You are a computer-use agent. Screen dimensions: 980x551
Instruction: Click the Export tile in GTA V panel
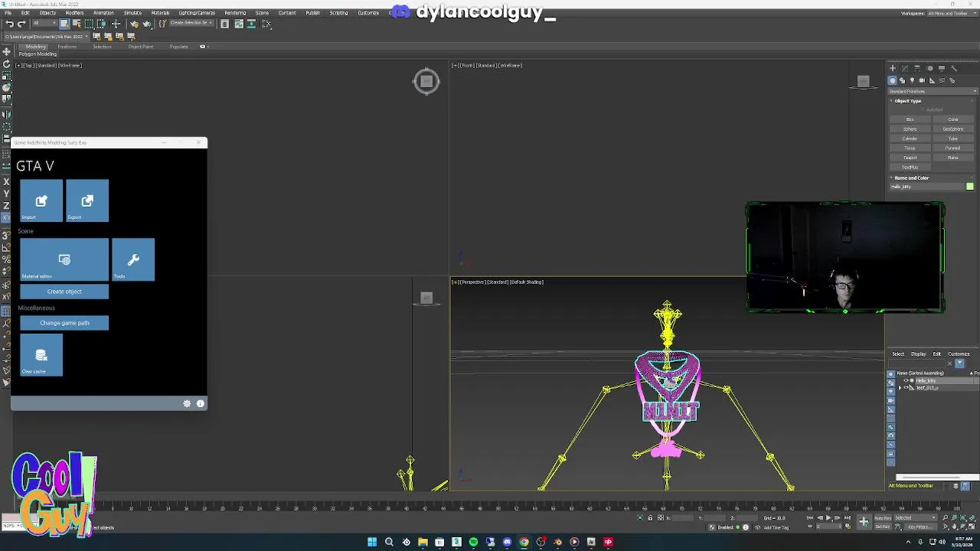[x=87, y=201]
